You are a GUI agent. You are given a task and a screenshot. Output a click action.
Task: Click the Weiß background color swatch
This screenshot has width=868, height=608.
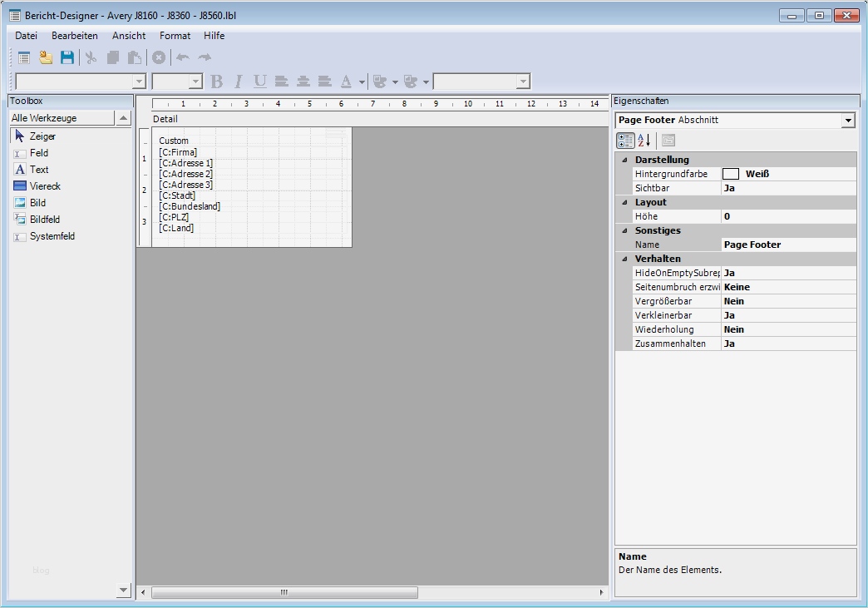pos(731,174)
